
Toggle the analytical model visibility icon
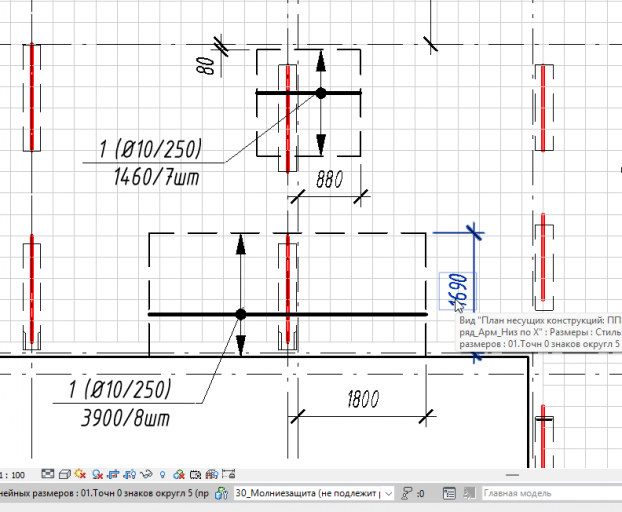click(212, 474)
